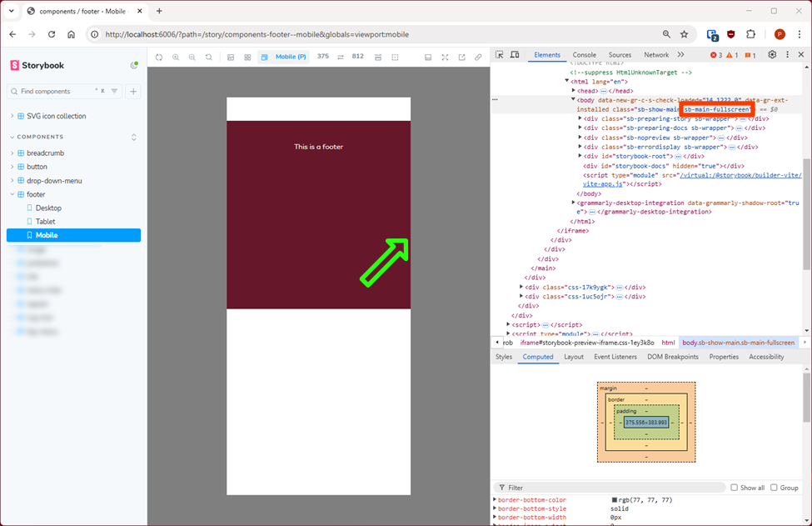Click the rgb(77, 77, 77) color swatch
Screen dimensions: 812x526
pos(614,500)
